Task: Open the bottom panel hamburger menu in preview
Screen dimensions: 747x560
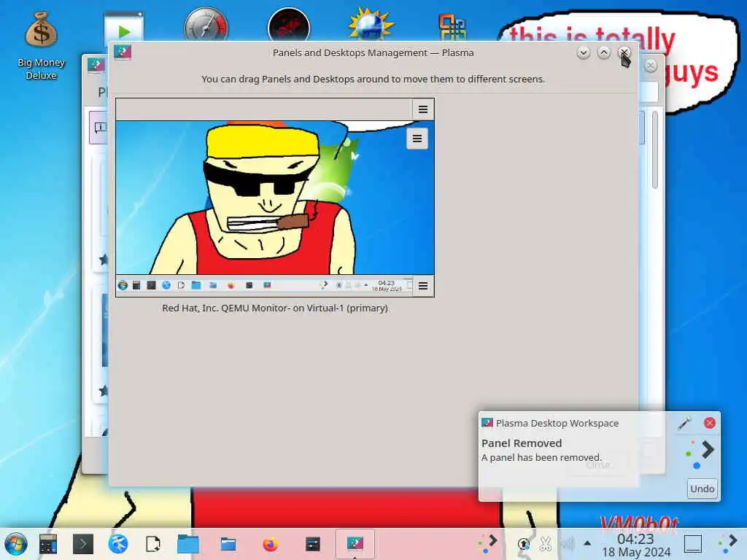Action: pos(422,286)
